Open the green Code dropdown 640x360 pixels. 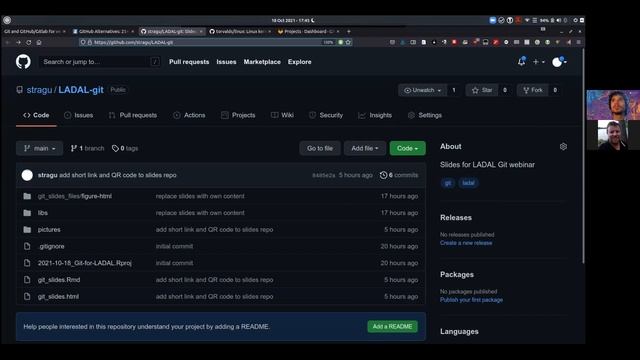407,148
